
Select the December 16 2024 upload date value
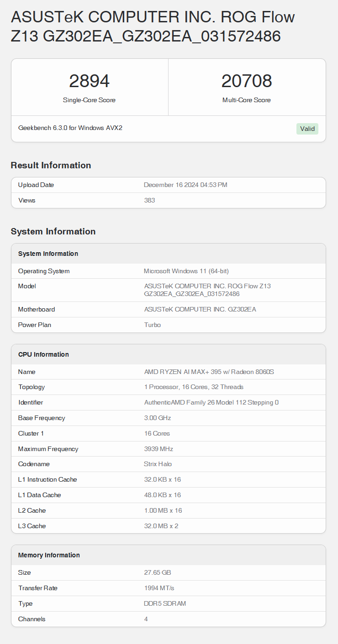click(185, 185)
